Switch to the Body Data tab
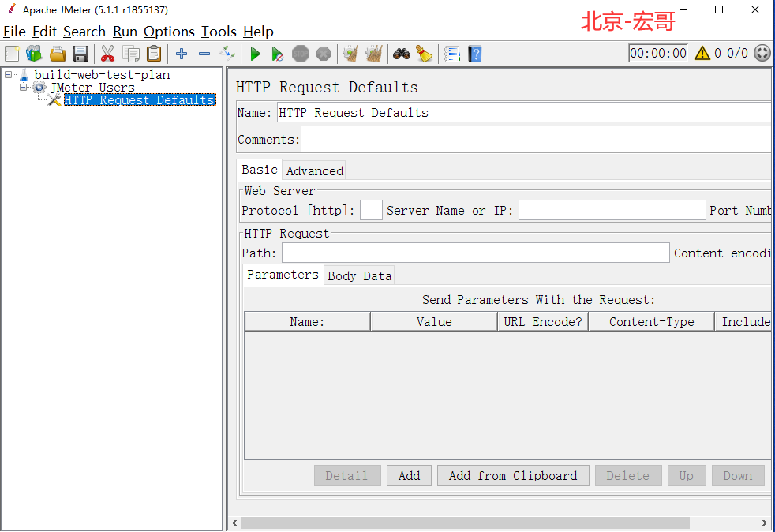The image size is (775, 532). point(359,276)
